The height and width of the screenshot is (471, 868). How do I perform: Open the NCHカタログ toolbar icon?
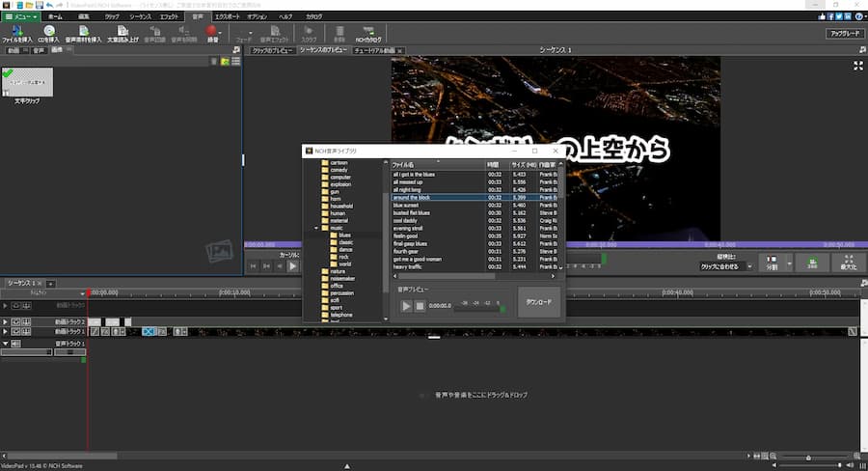pyautogui.click(x=367, y=31)
